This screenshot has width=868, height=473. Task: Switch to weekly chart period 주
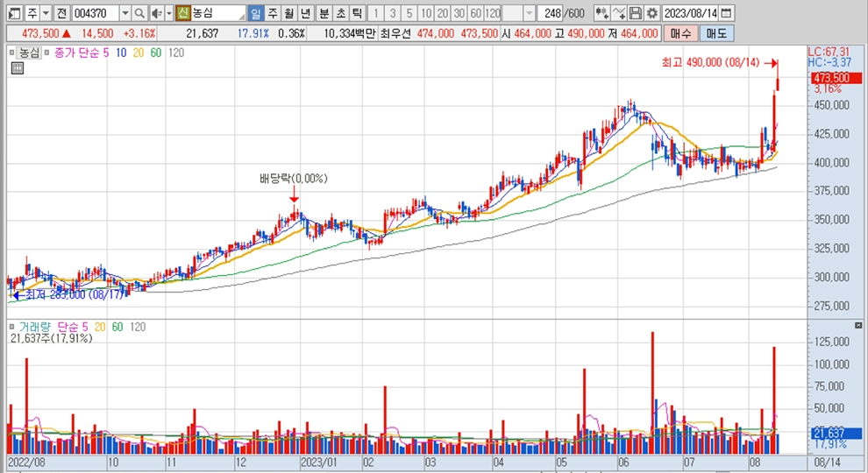tap(272, 13)
